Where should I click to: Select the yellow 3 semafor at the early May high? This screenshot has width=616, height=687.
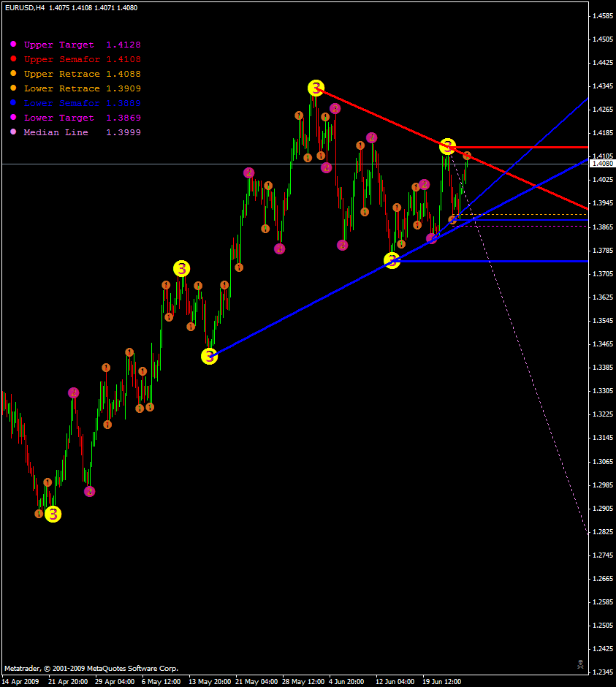(x=181, y=268)
